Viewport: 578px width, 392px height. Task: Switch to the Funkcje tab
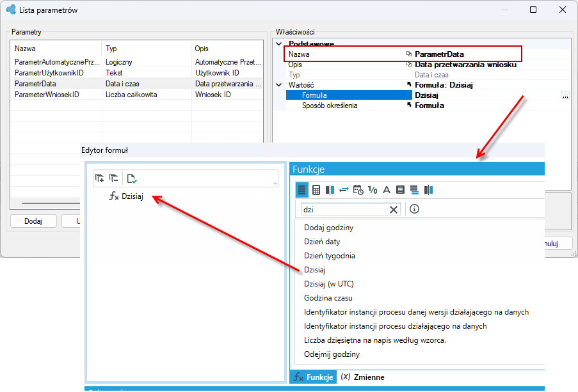tap(314, 377)
